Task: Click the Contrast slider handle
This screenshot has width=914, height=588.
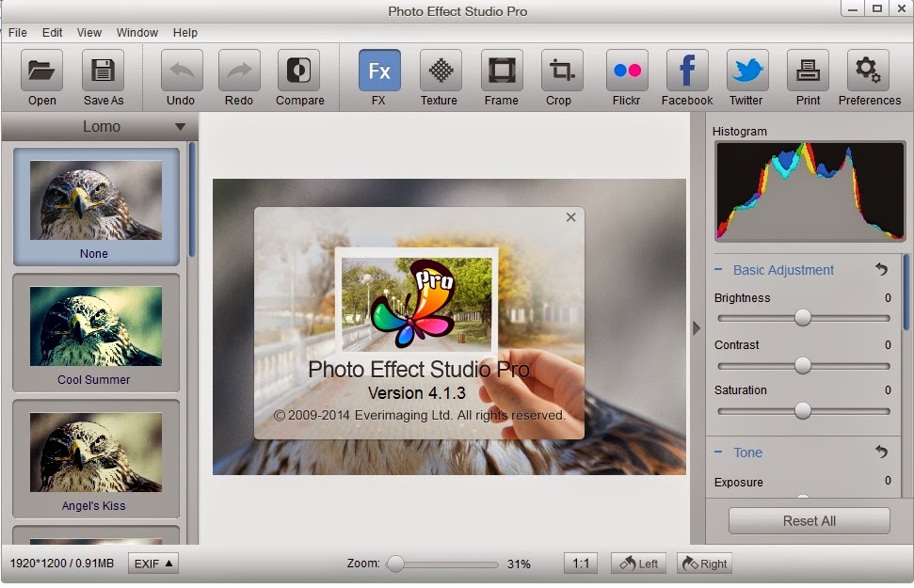Action: pyautogui.click(x=803, y=365)
